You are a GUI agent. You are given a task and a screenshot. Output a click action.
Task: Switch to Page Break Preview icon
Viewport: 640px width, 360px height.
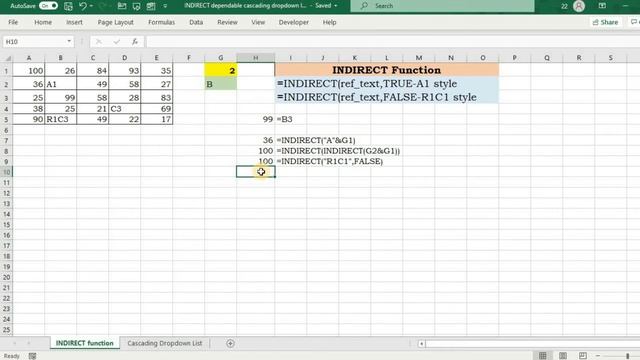pyautogui.click(x=583, y=356)
